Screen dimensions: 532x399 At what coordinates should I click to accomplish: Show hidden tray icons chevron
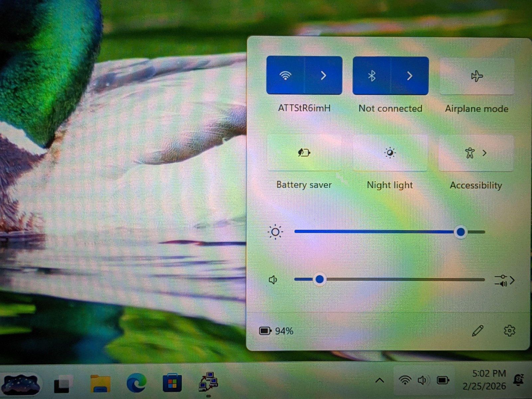(x=380, y=380)
